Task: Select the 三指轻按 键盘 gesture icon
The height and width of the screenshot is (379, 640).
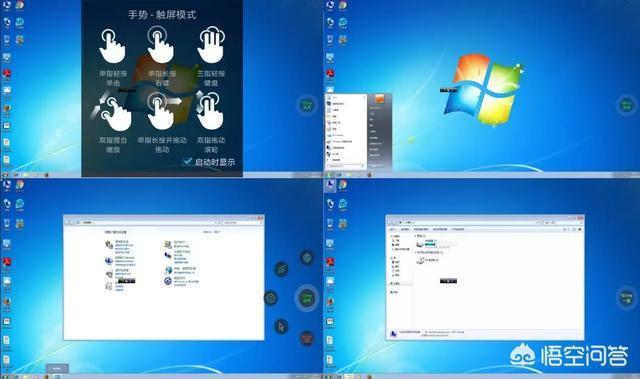Action: [x=211, y=45]
